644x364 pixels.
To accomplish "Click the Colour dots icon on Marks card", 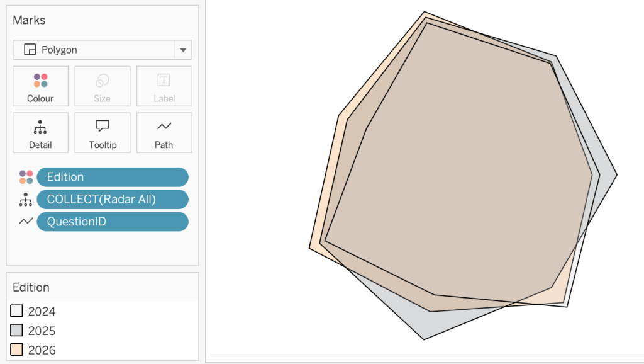I will click(x=40, y=81).
